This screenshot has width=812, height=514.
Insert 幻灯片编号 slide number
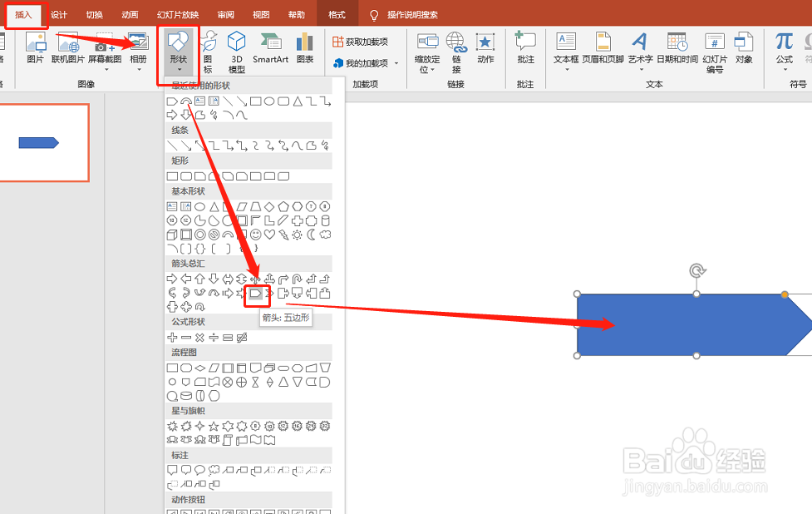[x=715, y=52]
